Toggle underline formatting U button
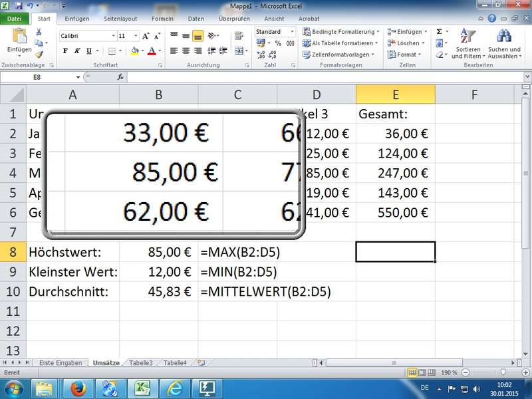The height and width of the screenshot is (399, 532). 89,51
